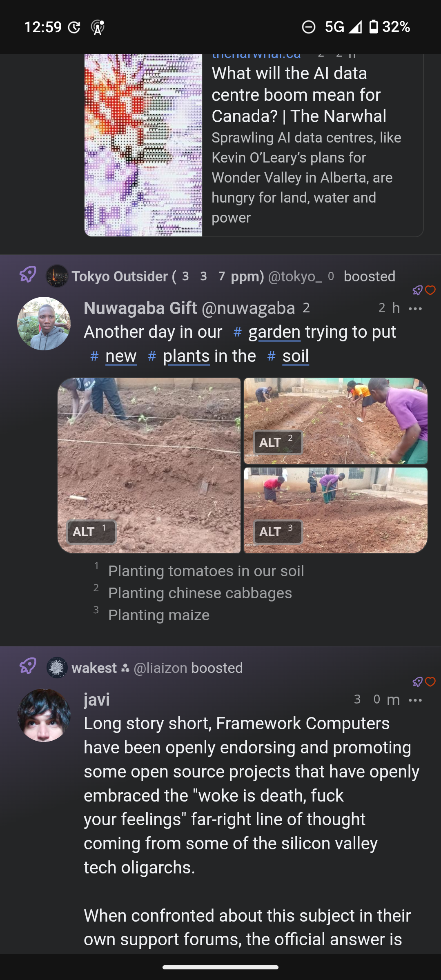441x980 pixels.
Task: Open the #garden hashtag
Action: click(274, 332)
